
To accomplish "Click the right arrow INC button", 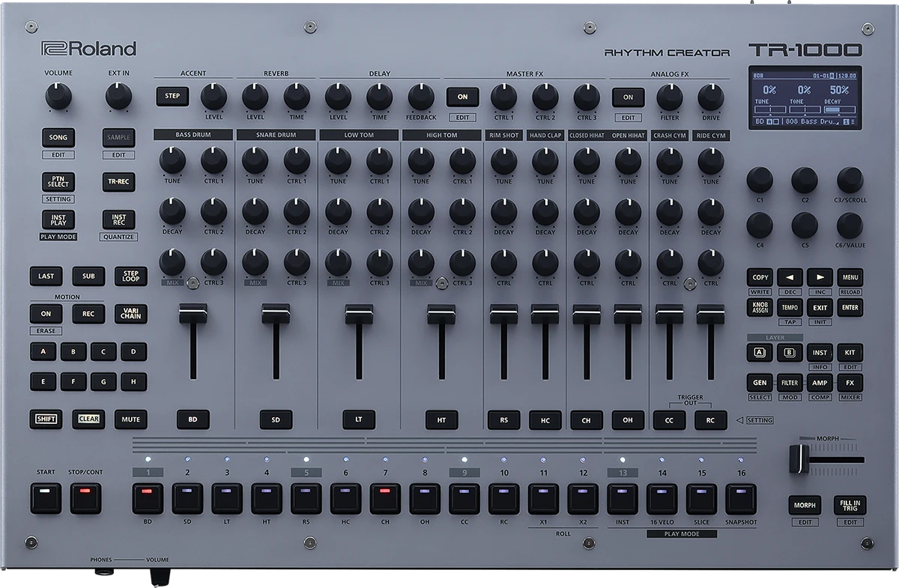I will [x=820, y=277].
